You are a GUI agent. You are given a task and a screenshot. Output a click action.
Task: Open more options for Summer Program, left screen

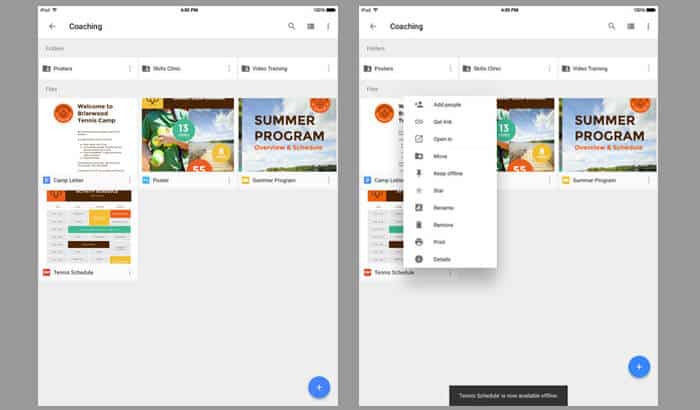coord(329,180)
